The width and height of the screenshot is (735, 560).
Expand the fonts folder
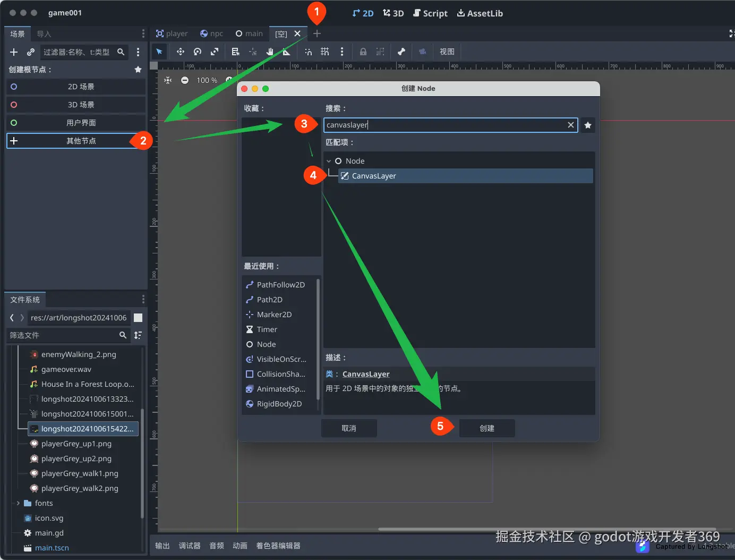tap(18, 503)
